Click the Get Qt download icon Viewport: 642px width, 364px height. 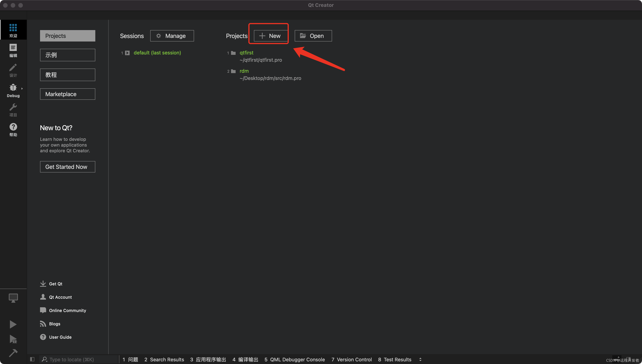43,283
